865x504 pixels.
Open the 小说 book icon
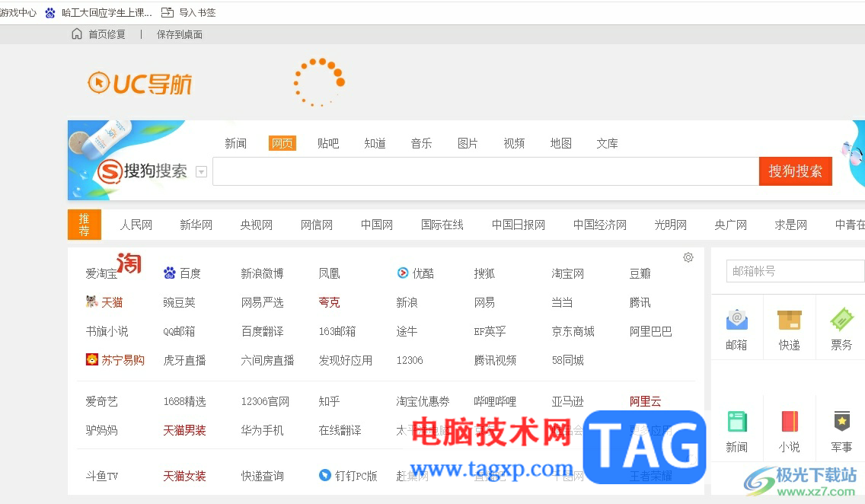tap(790, 422)
